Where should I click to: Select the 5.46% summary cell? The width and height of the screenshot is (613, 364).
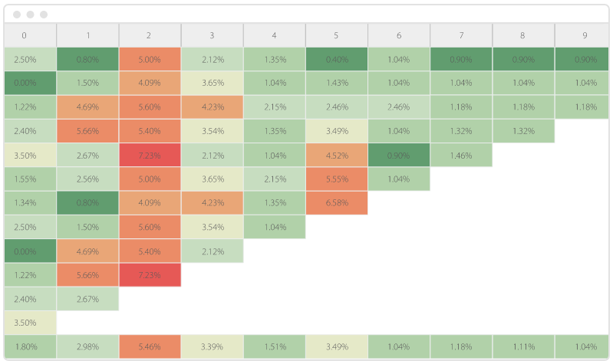[x=150, y=346]
